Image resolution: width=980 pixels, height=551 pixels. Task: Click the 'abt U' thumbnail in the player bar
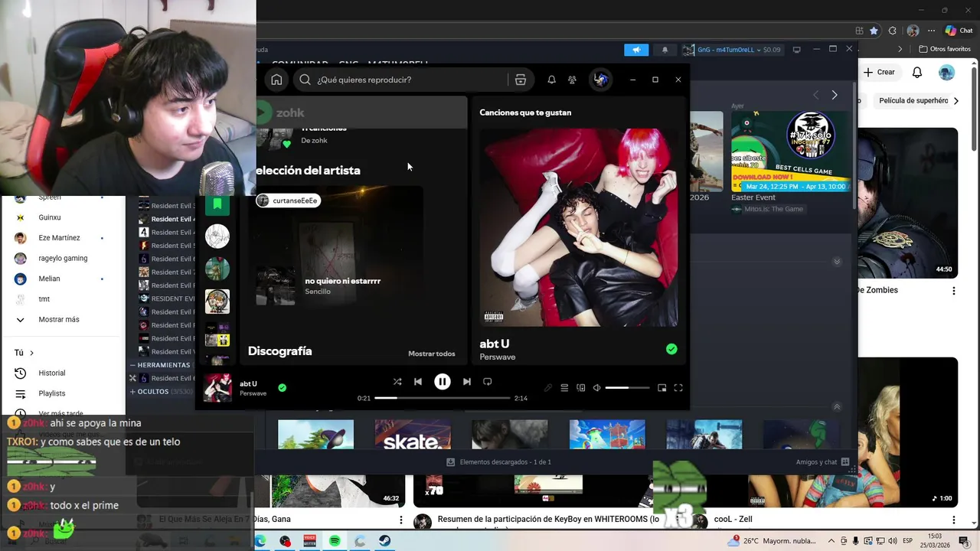pos(217,388)
